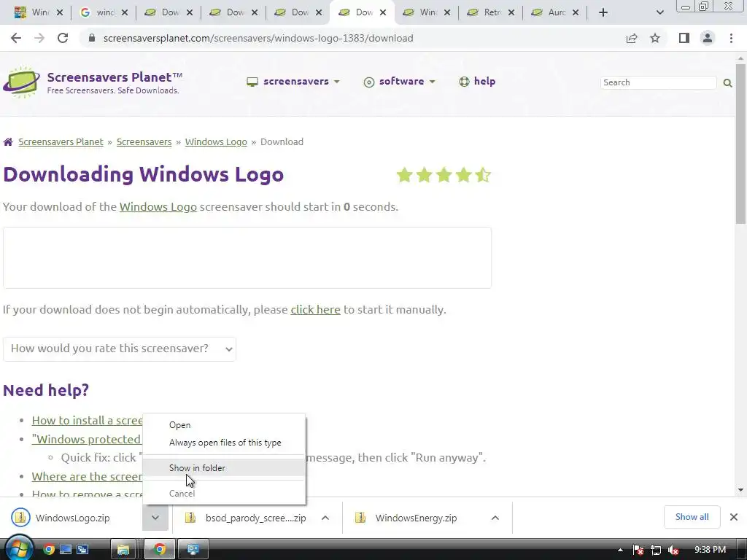Screen dimensions: 747x560
Task: Choose Cancel in the download menu
Action: click(225, 494)
